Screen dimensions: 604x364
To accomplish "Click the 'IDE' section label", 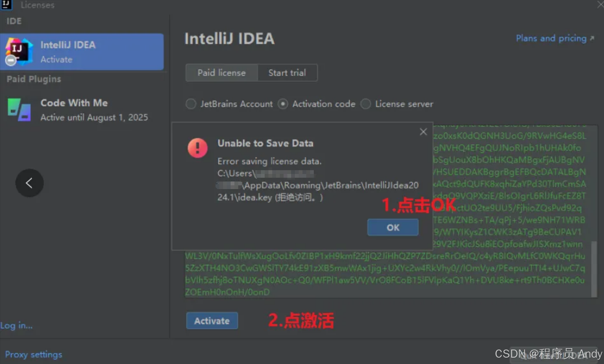I will click(14, 21).
